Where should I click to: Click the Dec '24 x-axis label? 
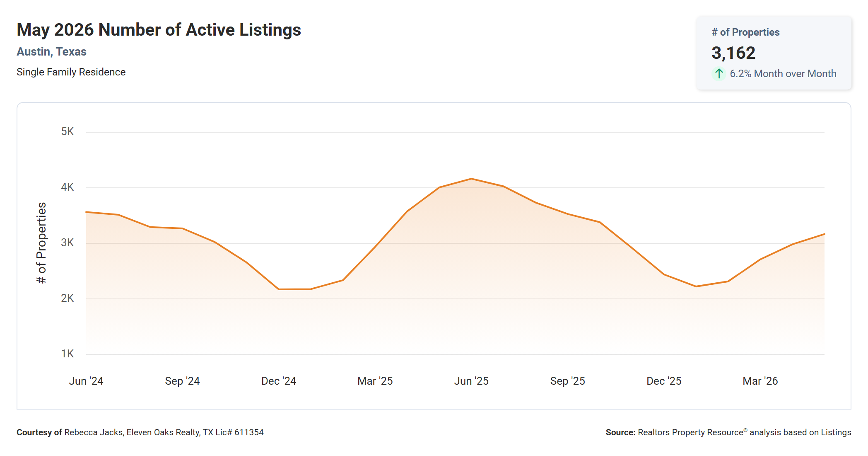279,381
